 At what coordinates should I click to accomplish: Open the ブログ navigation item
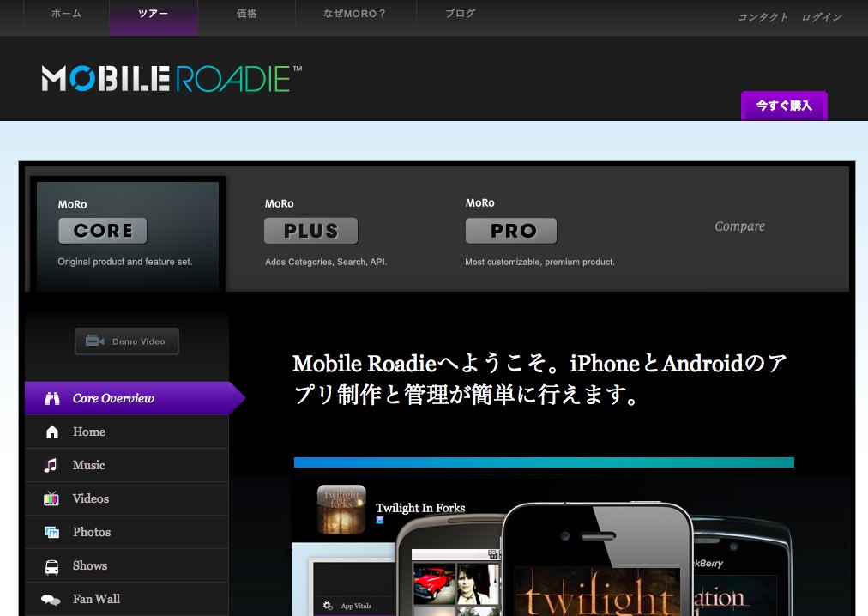460,14
